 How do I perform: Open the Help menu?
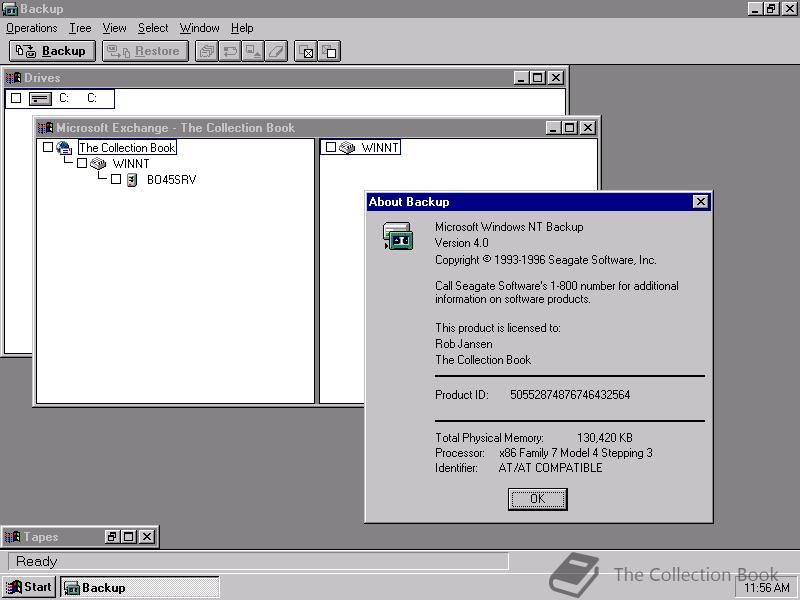(242, 28)
